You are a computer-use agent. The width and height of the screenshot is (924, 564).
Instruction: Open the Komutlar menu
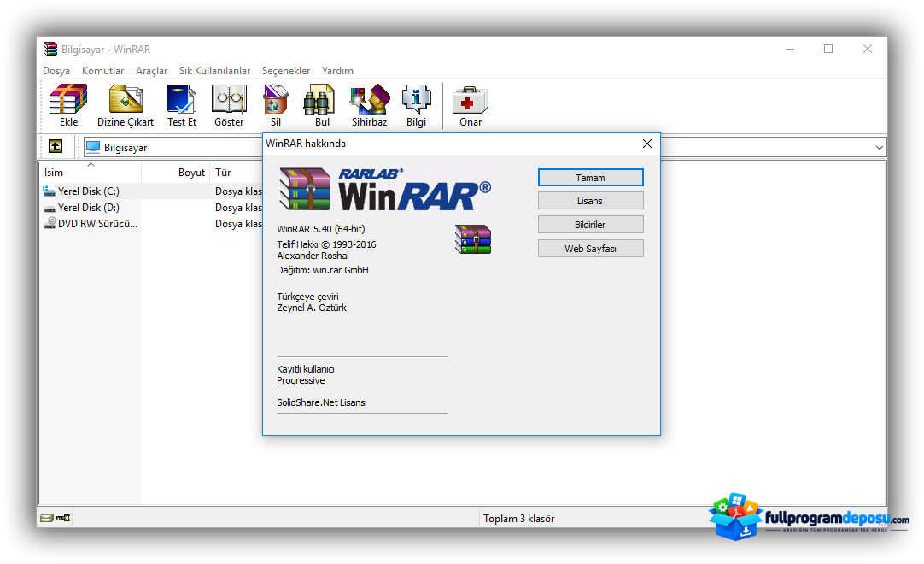[x=102, y=71]
